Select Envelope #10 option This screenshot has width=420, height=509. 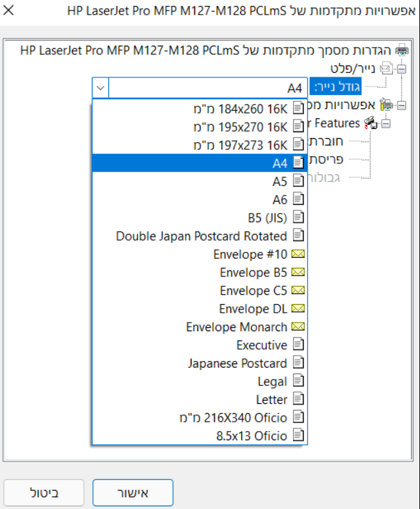click(200, 254)
